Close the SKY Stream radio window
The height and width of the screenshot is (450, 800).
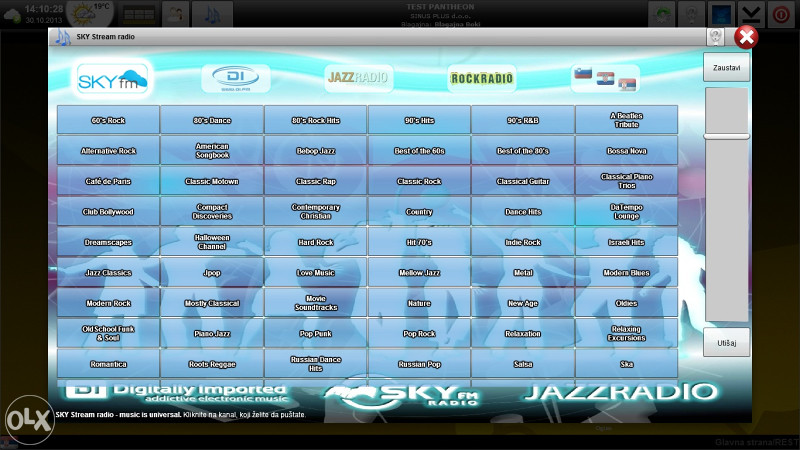pos(746,37)
